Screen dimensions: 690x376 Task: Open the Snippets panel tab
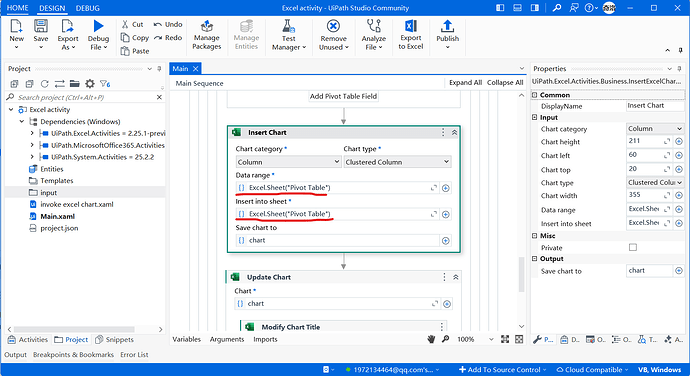coord(114,339)
